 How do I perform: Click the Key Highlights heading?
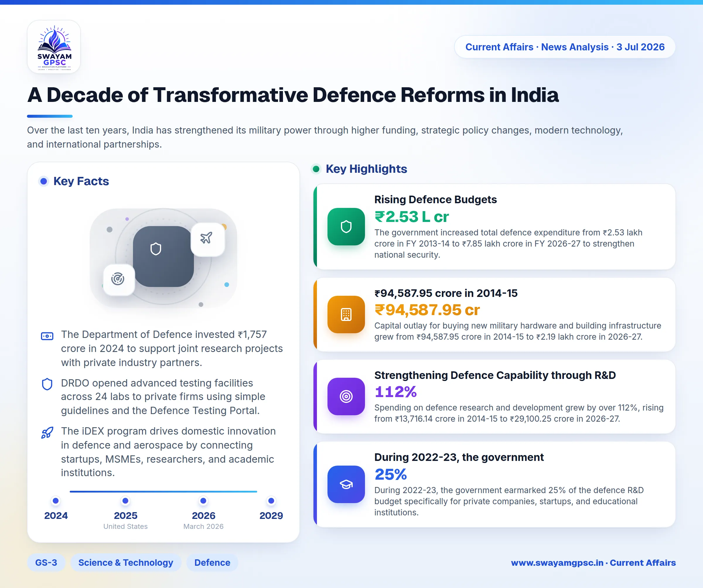pos(366,169)
